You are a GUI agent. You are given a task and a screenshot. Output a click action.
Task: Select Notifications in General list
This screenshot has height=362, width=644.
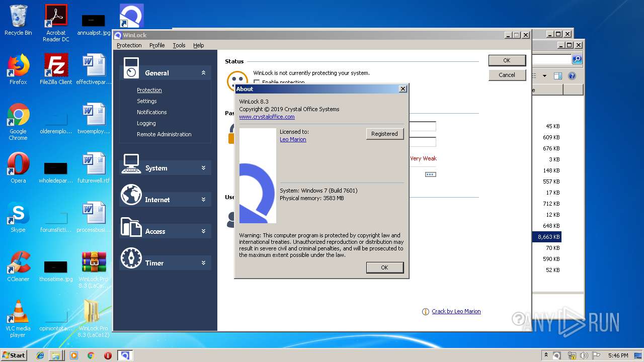152,112
